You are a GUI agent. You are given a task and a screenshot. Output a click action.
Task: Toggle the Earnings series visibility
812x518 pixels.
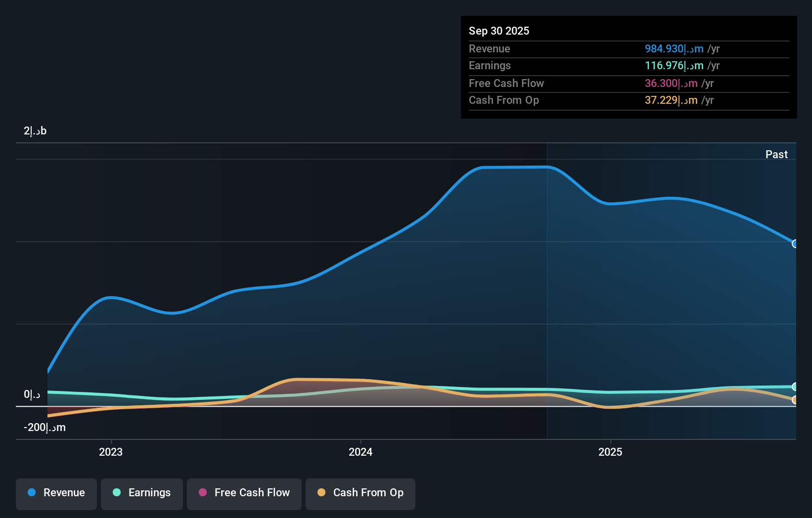[x=141, y=494]
